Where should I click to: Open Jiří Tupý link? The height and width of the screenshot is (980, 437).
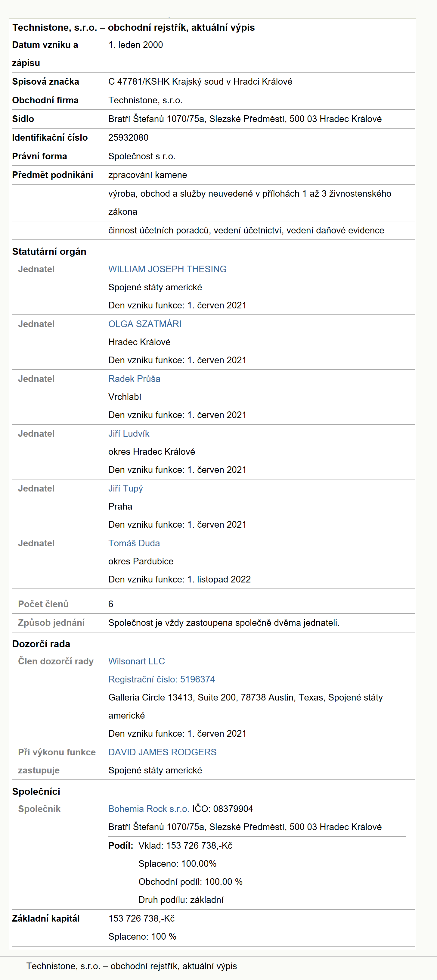tap(126, 488)
